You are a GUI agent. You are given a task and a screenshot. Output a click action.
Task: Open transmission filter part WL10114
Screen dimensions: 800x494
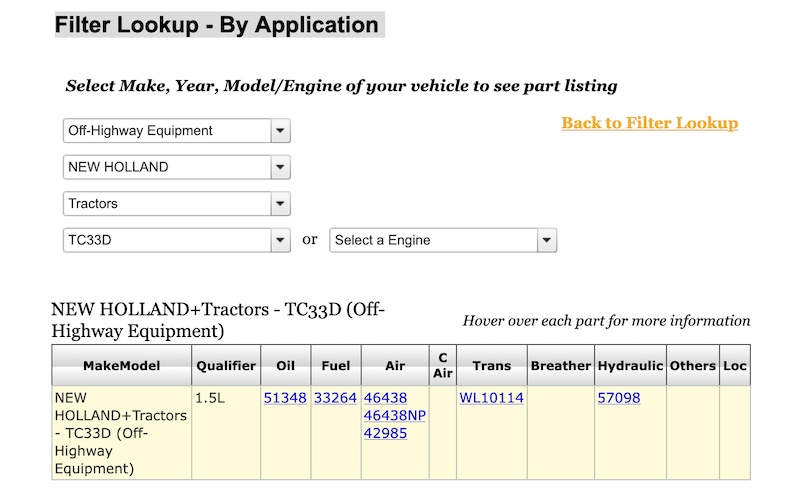pos(491,398)
